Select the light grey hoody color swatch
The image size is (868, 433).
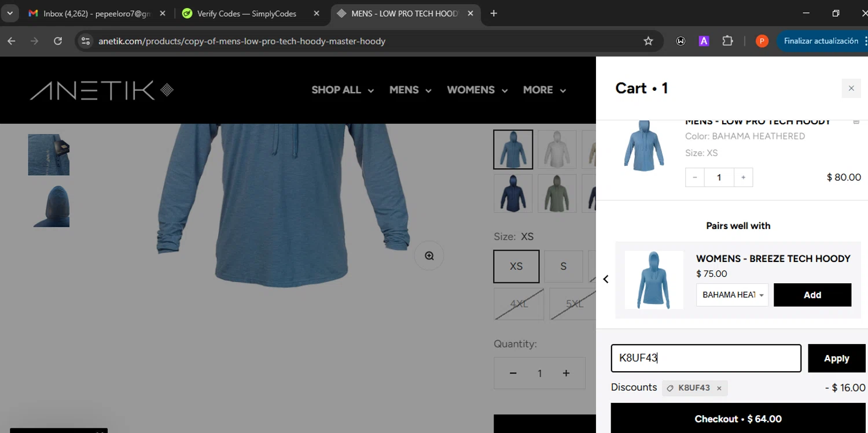click(557, 150)
